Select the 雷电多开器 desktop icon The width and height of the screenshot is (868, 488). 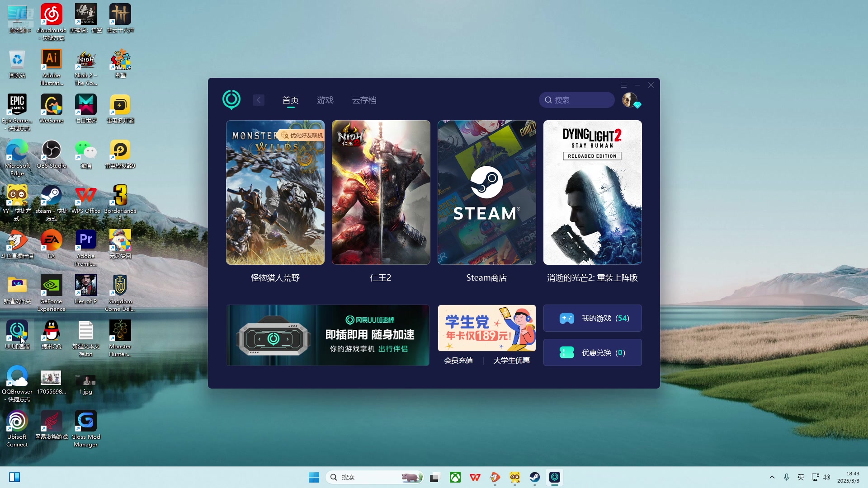(x=120, y=108)
